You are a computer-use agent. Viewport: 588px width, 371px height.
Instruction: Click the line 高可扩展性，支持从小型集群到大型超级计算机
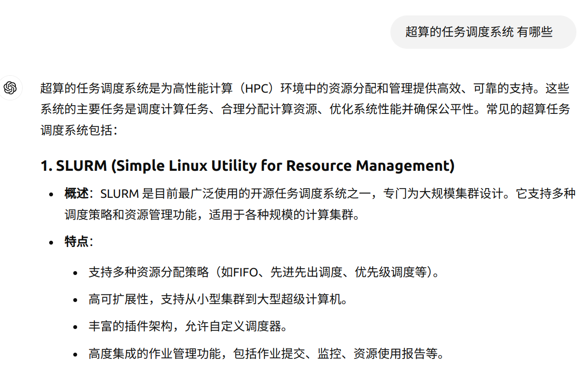[218, 299]
